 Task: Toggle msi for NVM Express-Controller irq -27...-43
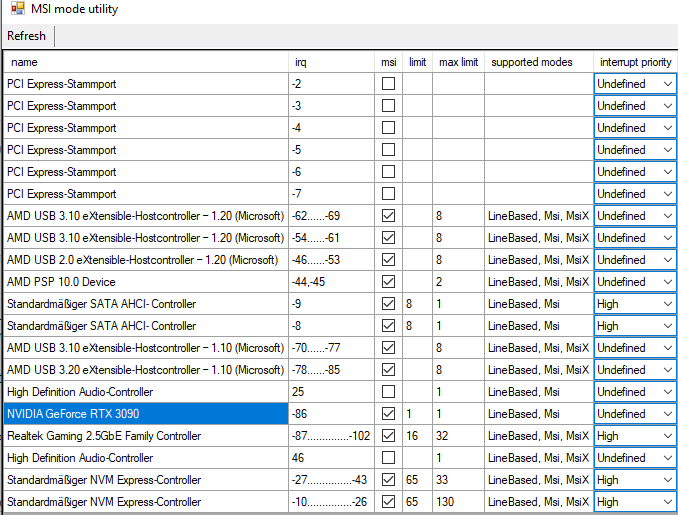[388, 480]
